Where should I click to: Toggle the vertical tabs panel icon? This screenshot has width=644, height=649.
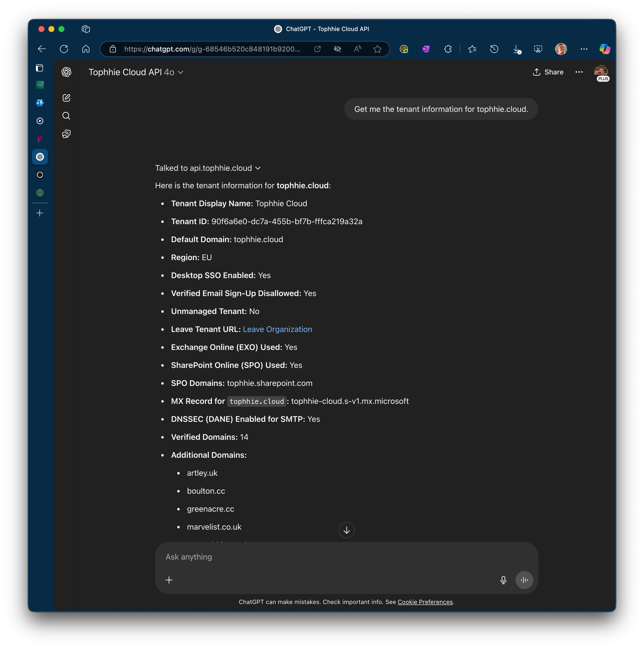pos(40,68)
